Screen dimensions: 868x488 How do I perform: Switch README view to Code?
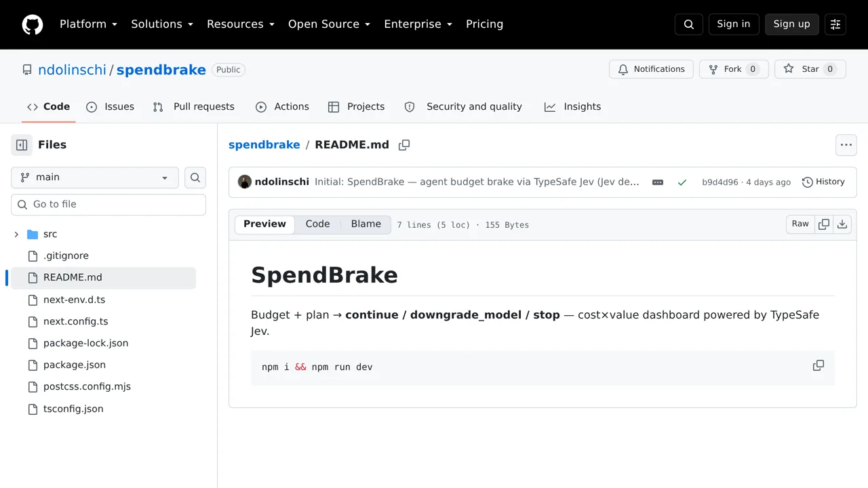(317, 224)
